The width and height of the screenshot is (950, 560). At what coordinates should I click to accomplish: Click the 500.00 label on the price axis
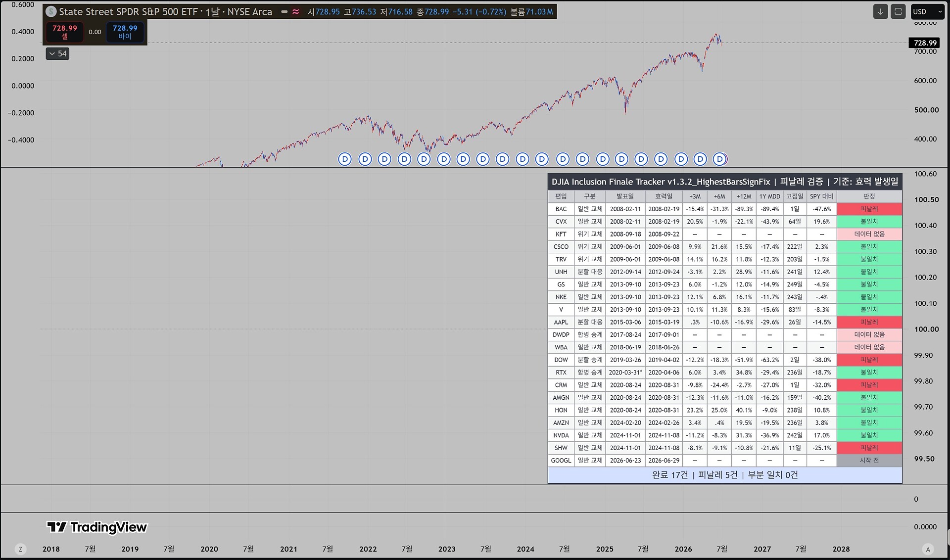926,110
